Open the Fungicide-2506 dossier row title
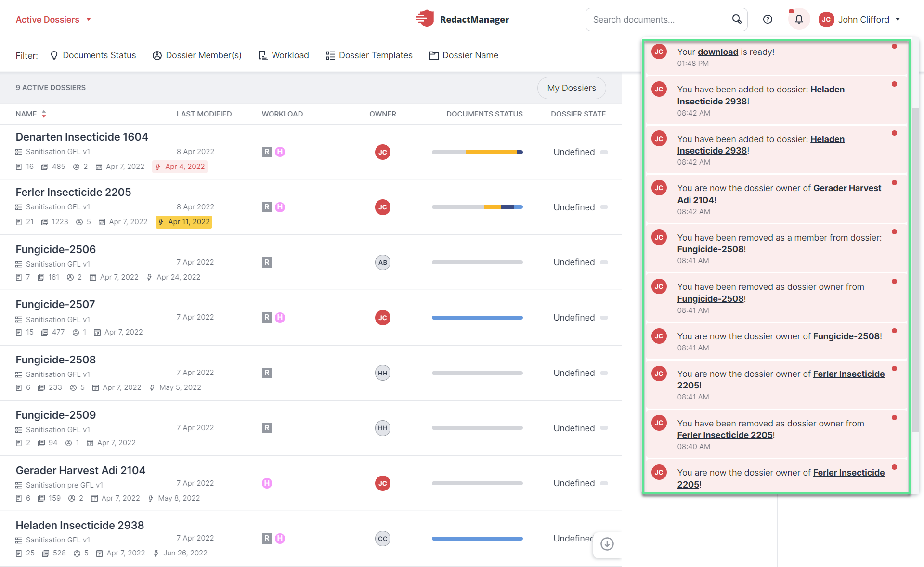 [x=56, y=249]
